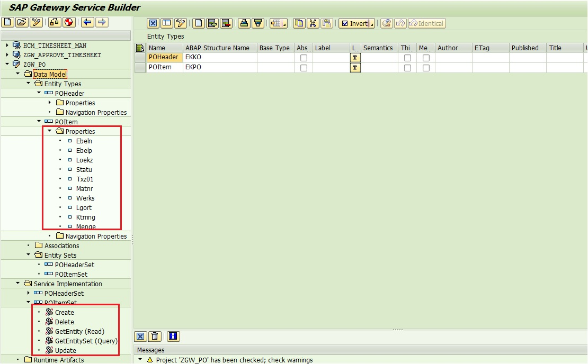The image size is (588, 364).
Task: Select the Check Project pencil icon
Action: pos(35,22)
